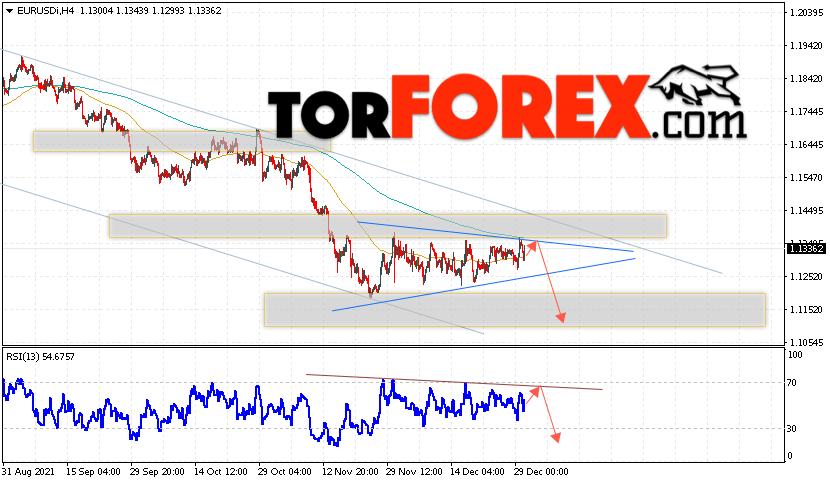Select price level 1.20395 on the scale
The image size is (830, 483).
pos(806,12)
